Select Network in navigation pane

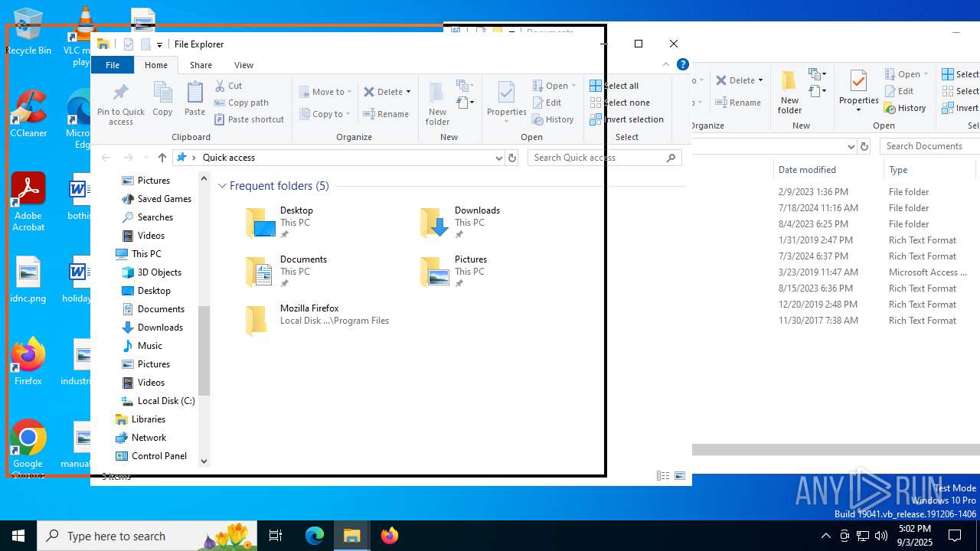pos(141,438)
